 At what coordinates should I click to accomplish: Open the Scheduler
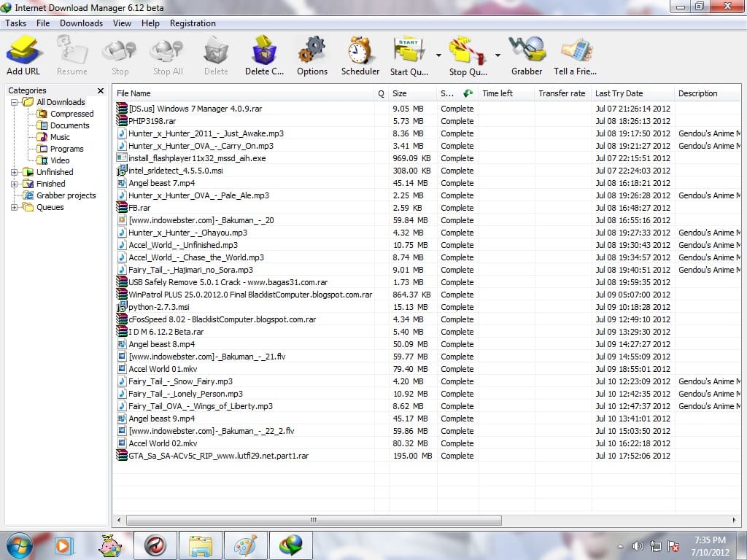360,52
